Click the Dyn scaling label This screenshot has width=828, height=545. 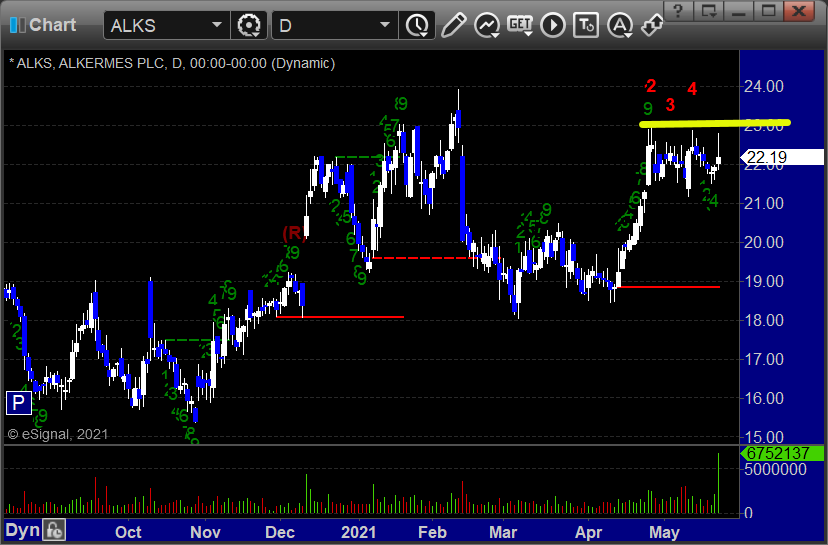[22, 530]
